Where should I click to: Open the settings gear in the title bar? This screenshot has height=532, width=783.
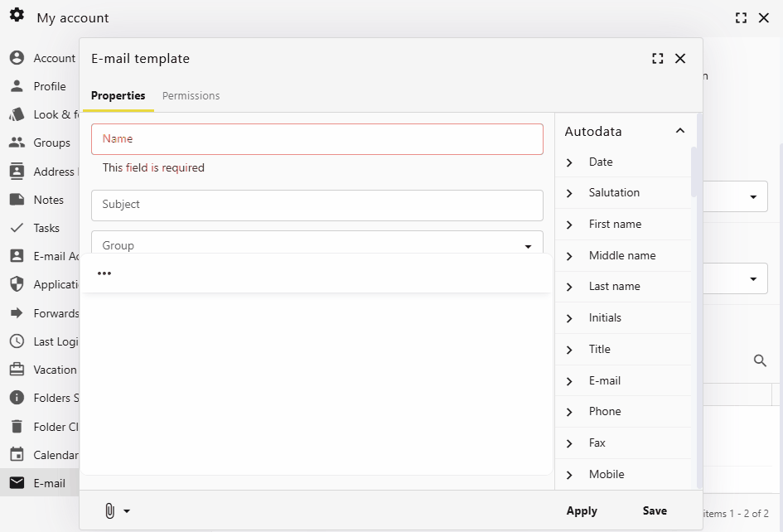click(17, 15)
